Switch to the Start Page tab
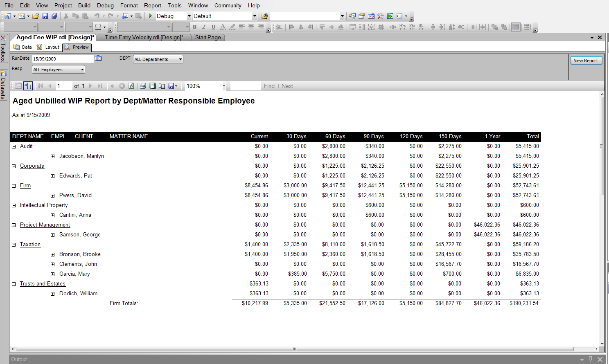This screenshot has height=364, width=609. coord(208,37)
